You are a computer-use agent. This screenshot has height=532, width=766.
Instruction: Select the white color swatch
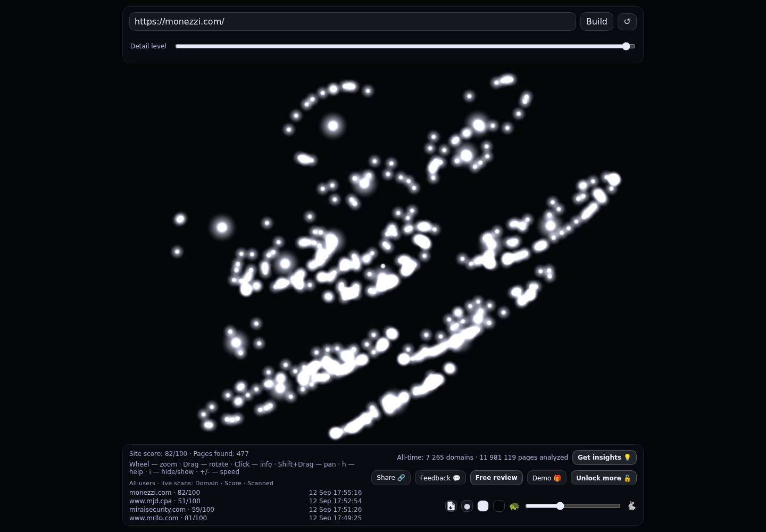tap(483, 506)
